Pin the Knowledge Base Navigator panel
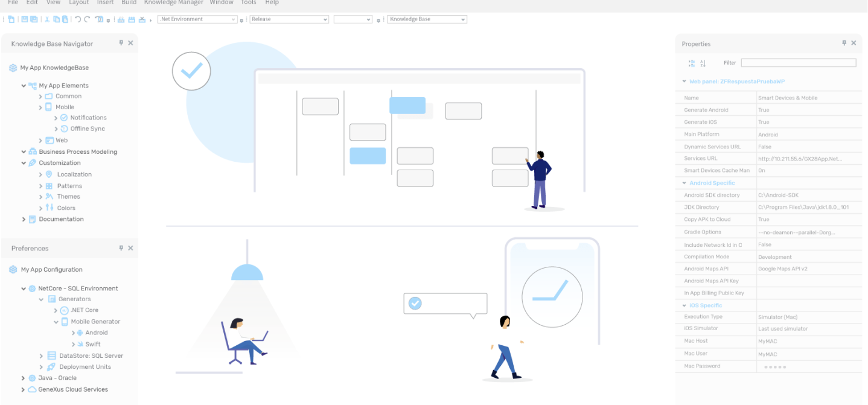 (121, 43)
